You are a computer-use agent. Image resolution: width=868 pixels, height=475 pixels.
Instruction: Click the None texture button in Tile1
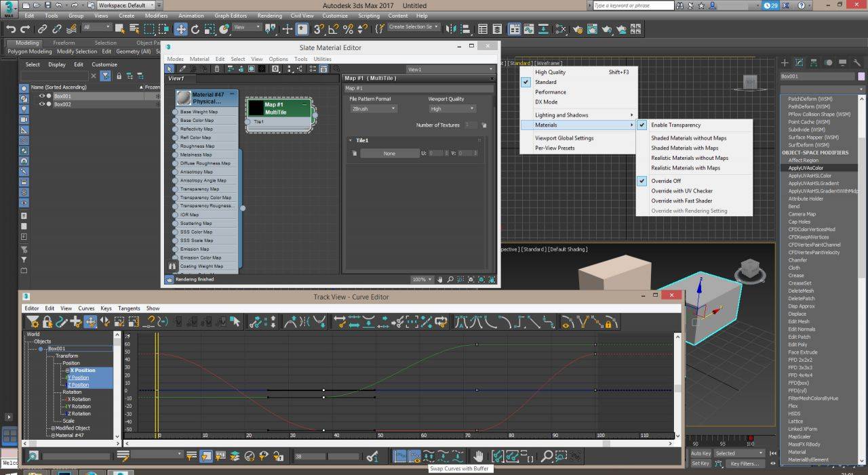(389, 154)
